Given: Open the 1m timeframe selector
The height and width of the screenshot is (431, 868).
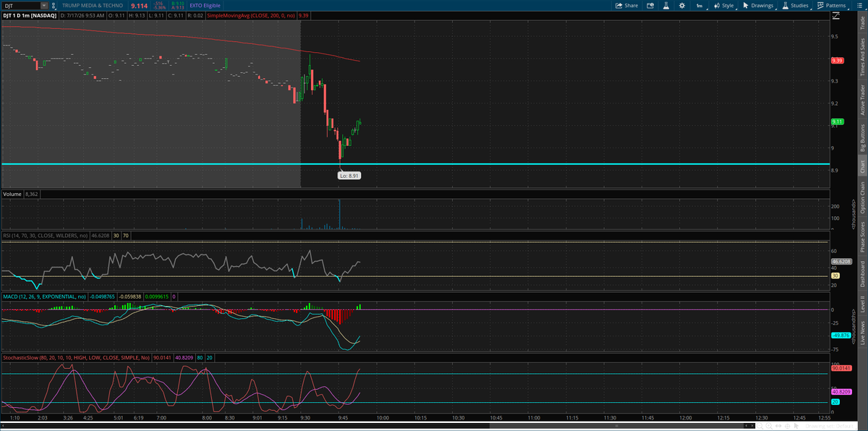Looking at the screenshot, I should tap(700, 6).
